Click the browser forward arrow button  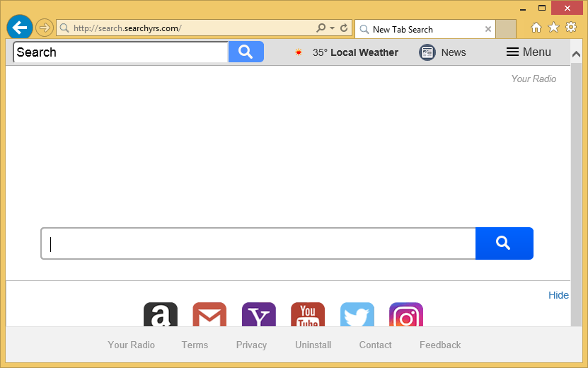coord(44,28)
